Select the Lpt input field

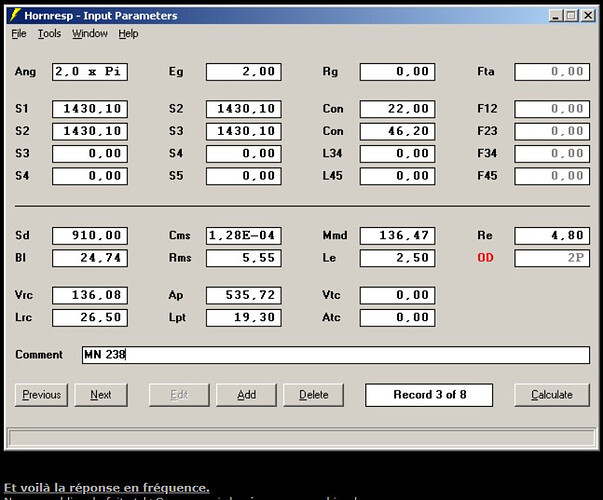click(x=244, y=318)
